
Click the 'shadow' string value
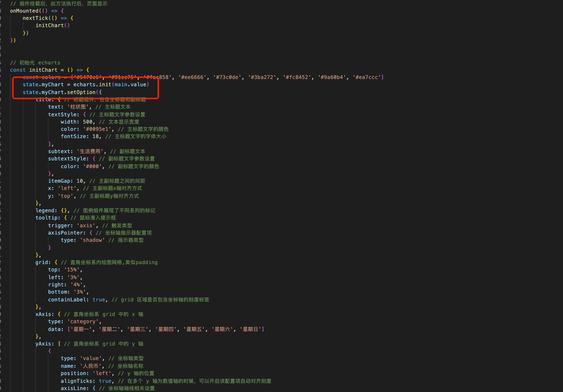pos(92,240)
